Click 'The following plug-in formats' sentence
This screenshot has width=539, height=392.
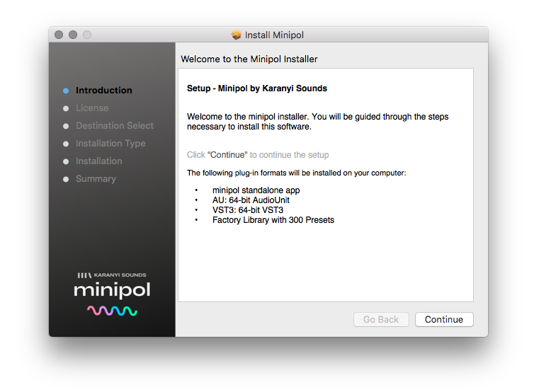296,173
